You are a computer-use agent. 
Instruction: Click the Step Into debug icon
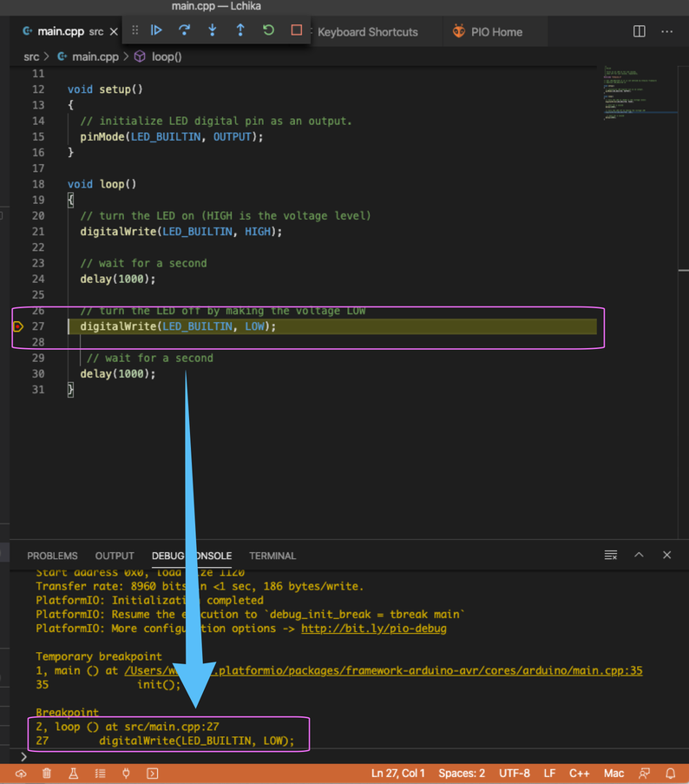click(x=213, y=30)
